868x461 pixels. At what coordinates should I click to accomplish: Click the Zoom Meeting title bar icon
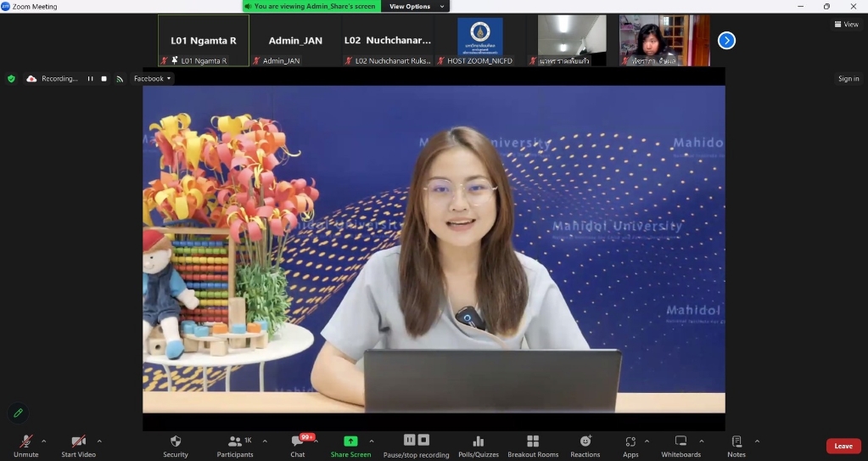[x=6, y=6]
